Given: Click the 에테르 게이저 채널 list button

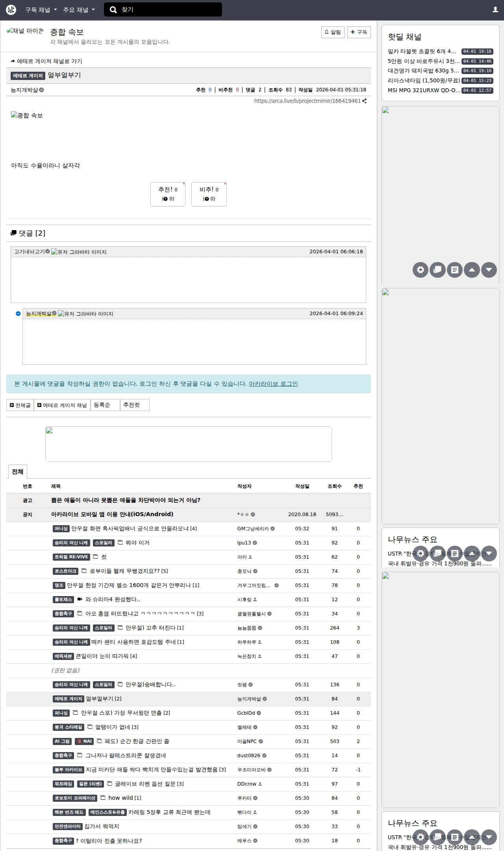Looking at the screenshot, I should pyautogui.click(x=62, y=405).
